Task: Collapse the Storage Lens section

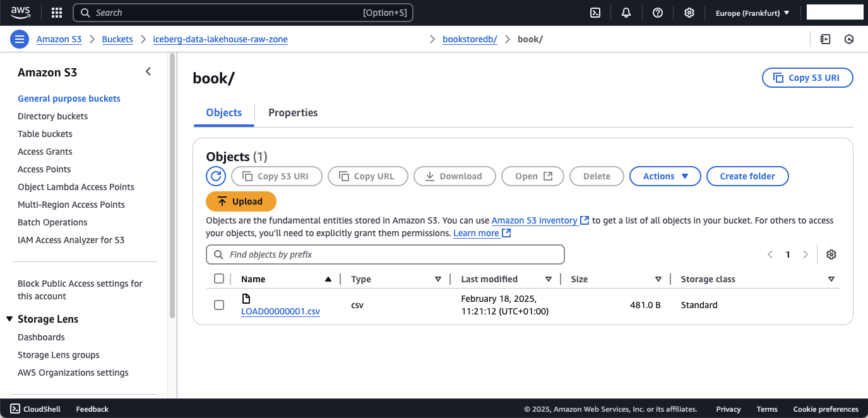Action: 9,319
